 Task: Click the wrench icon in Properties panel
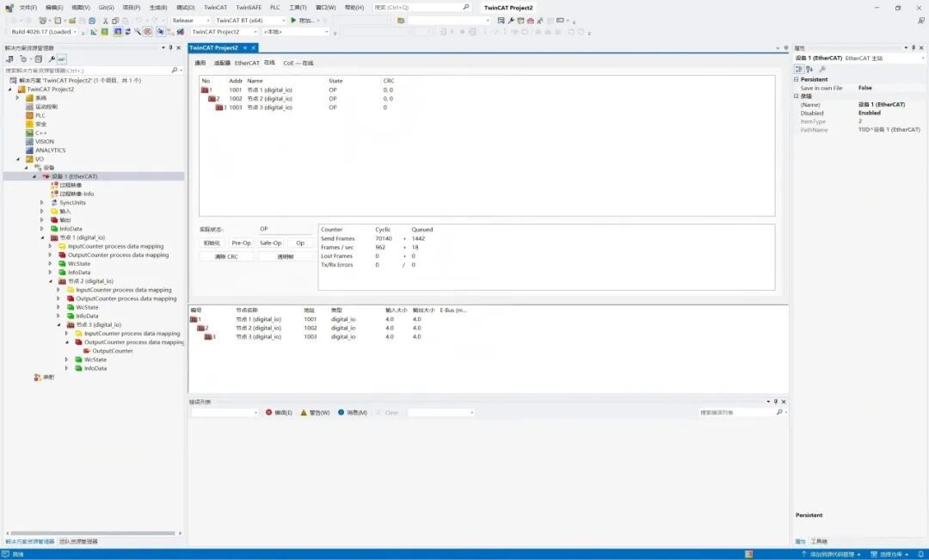click(x=821, y=69)
